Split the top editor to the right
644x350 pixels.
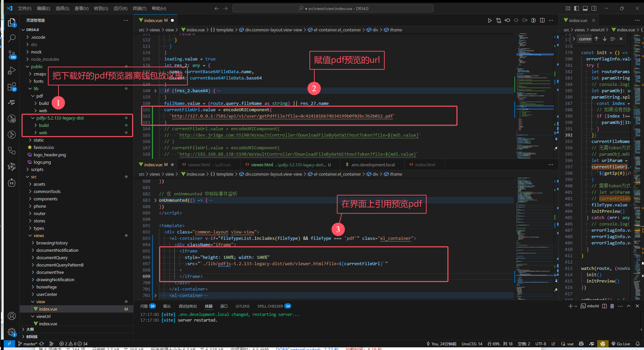point(542,20)
